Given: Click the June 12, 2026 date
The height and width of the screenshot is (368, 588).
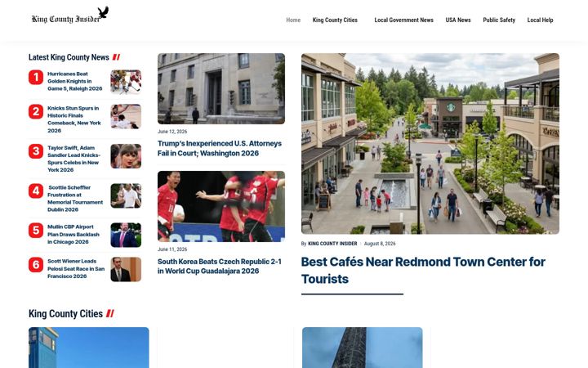Looking at the screenshot, I should (x=172, y=132).
